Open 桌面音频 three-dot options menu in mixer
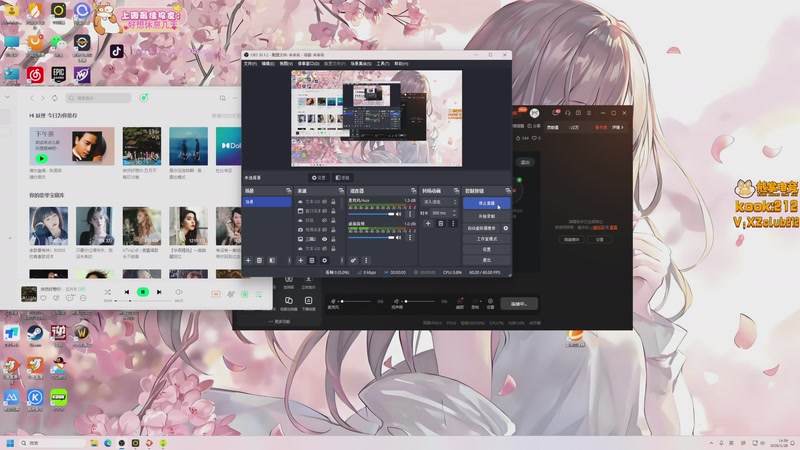 tap(410, 238)
